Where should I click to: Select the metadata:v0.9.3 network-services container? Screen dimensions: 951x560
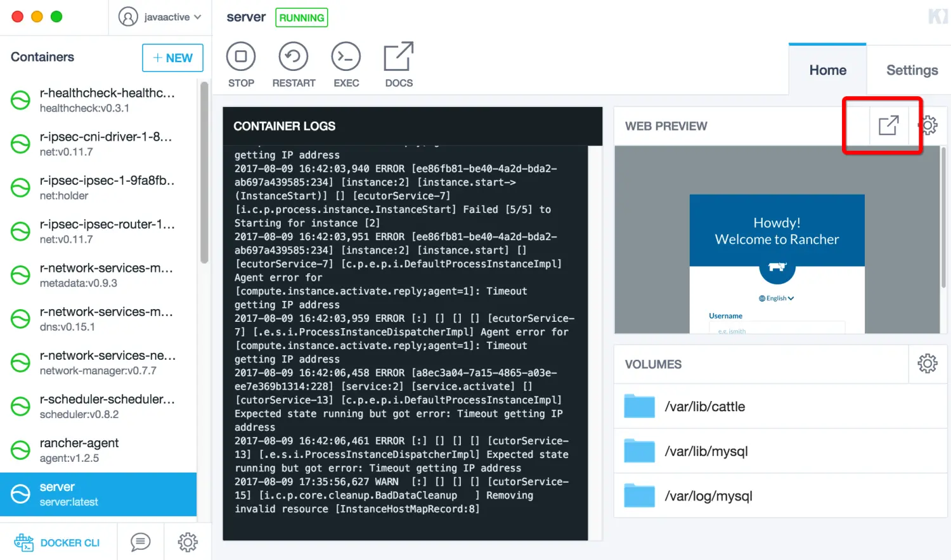(x=98, y=275)
